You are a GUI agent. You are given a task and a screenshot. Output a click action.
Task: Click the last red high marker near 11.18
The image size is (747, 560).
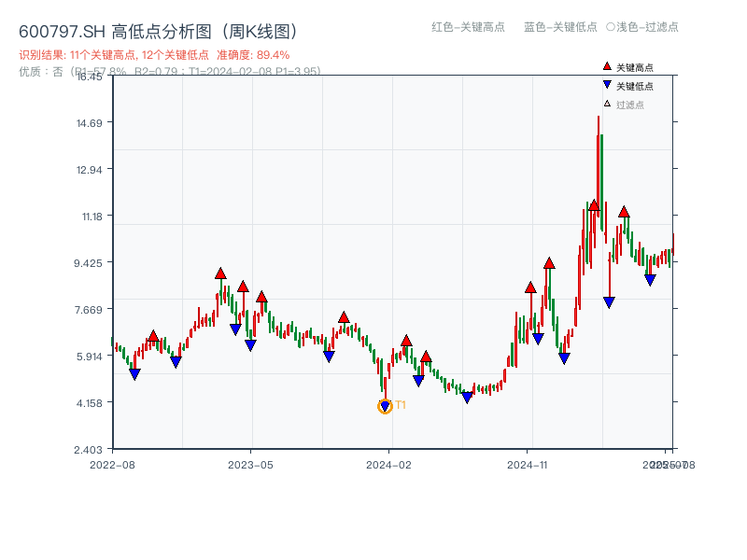click(624, 212)
